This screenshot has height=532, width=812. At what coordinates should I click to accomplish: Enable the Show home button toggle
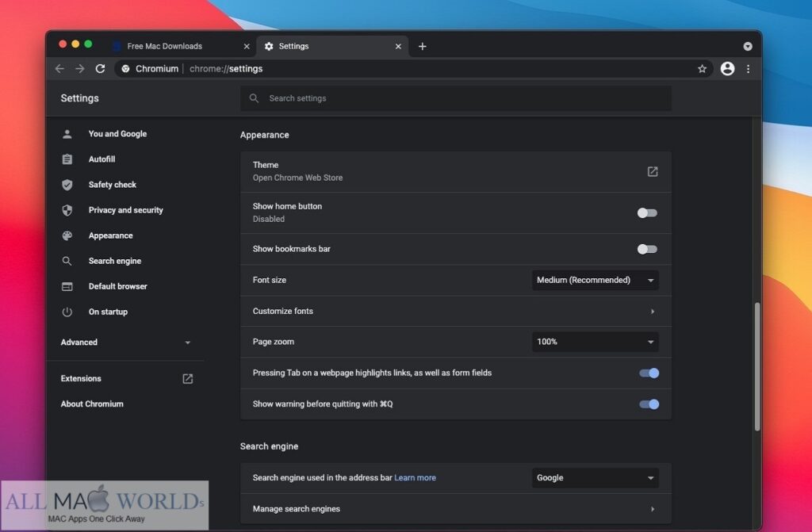click(x=647, y=213)
